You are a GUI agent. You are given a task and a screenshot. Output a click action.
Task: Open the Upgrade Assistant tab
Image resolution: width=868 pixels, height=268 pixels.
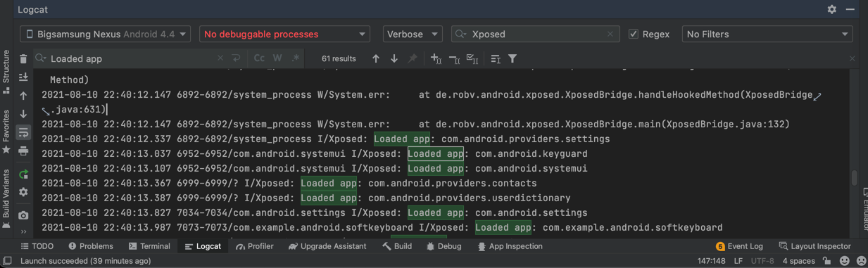pyautogui.click(x=327, y=246)
